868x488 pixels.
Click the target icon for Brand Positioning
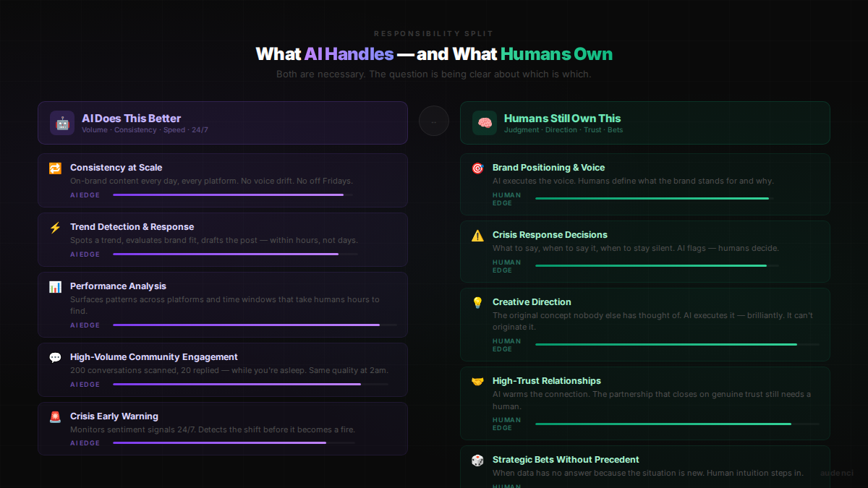(477, 168)
